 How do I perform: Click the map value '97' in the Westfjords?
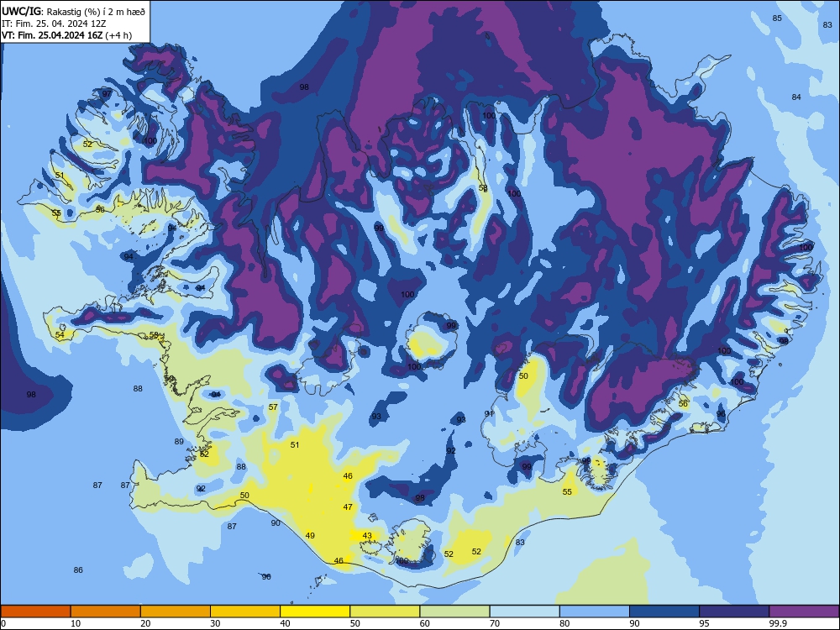tap(107, 94)
